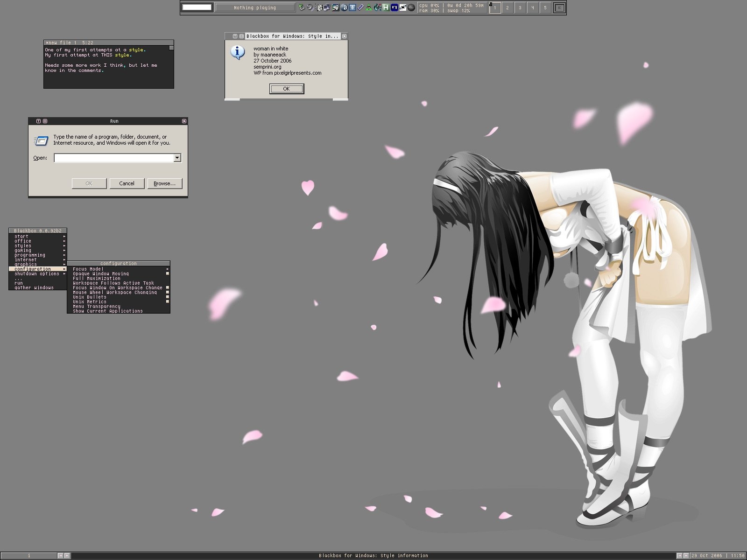Click the green arrow launcher icon in top bar
This screenshot has height=560, width=747.
[302, 7]
